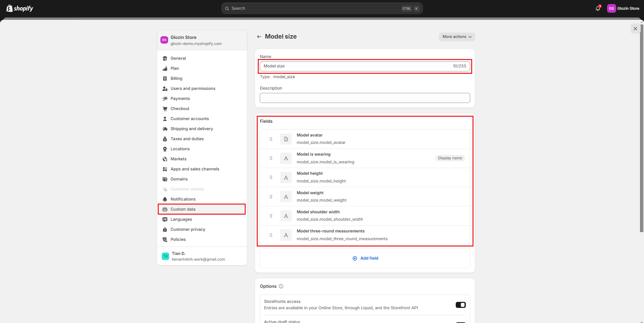Toggle the Storefronts access switch

(460, 305)
